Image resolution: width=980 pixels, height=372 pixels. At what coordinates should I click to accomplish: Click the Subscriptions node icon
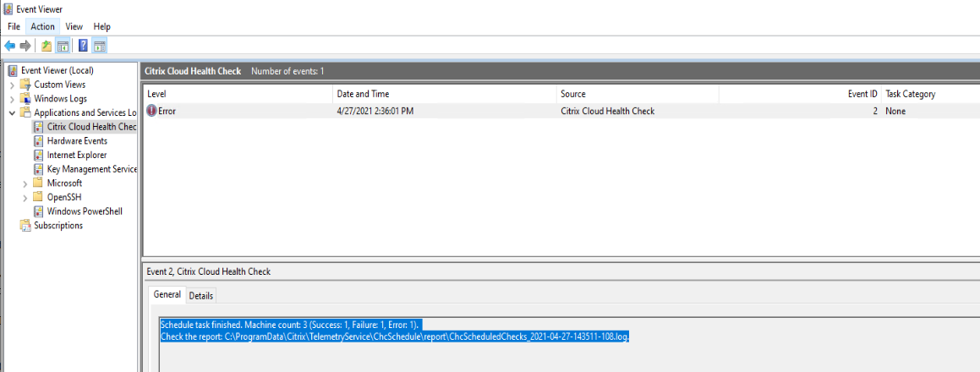click(x=25, y=225)
